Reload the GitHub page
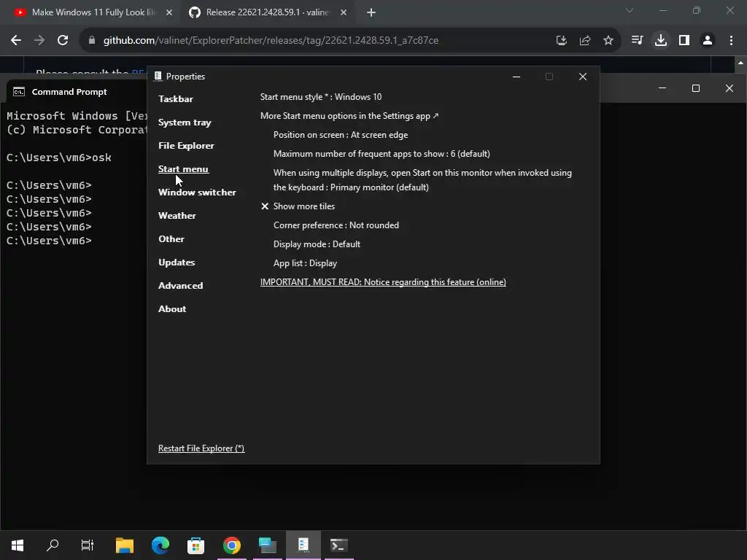This screenshot has width=747, height=560. click(63, 41)
